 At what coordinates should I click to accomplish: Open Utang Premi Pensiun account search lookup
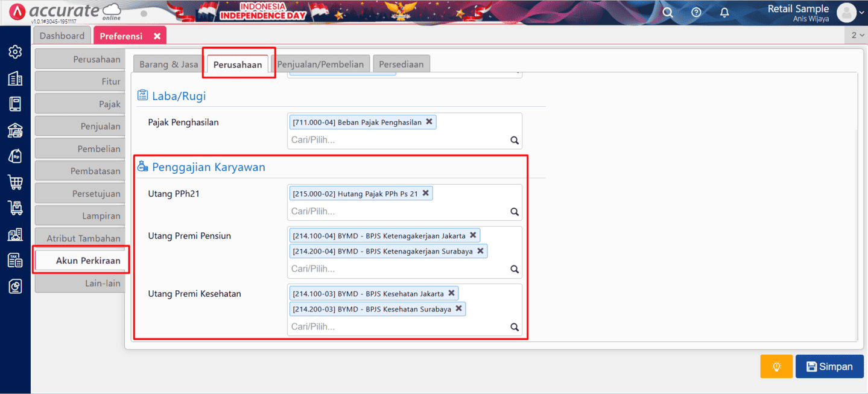515,269
